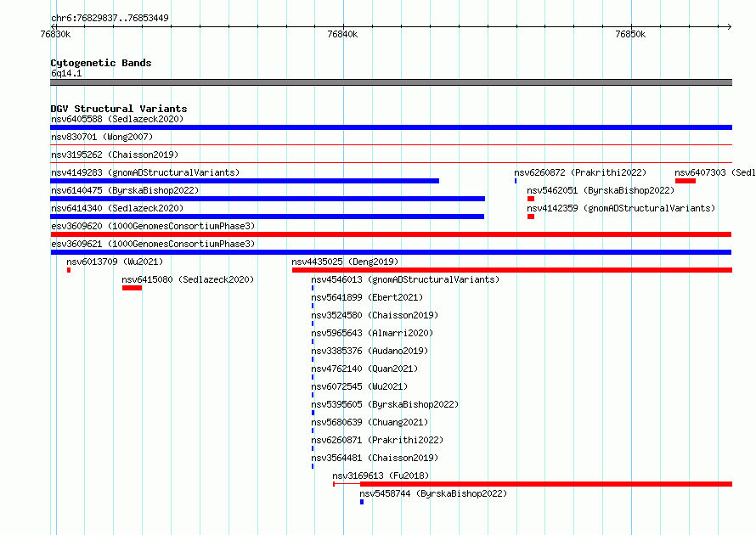The width and height of the screenshot is (756, 535).
Task: Open nsv4142359 (gnomADStructuralVariants) label
Action: point(621,208)
